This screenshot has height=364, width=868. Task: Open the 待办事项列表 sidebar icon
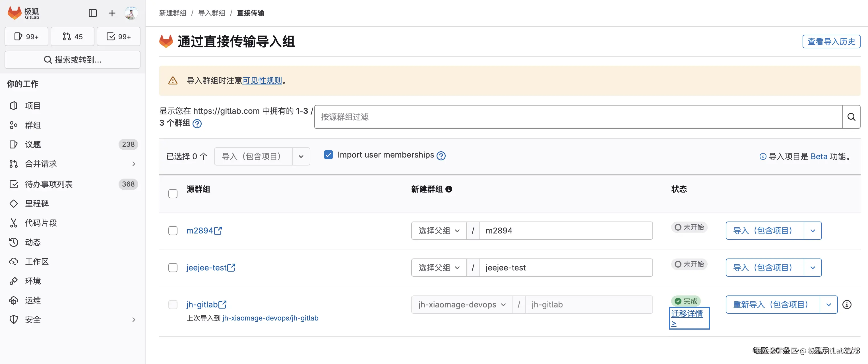point(14,184)
